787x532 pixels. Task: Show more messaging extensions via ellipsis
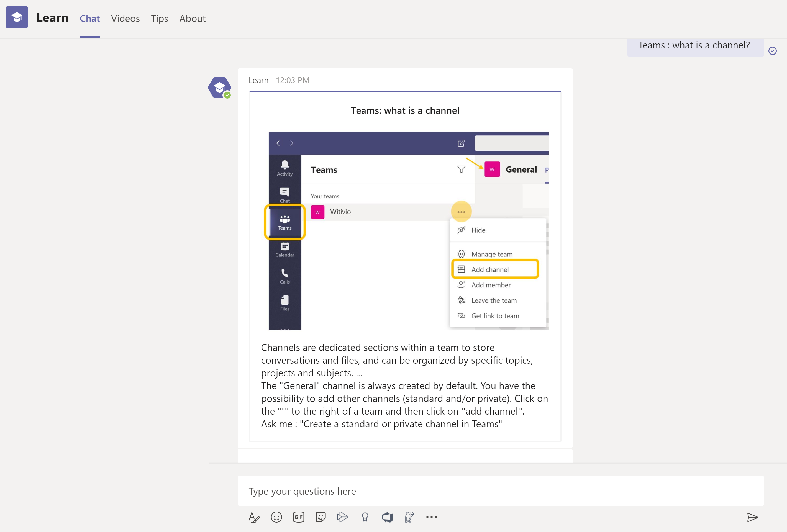point(431,517)
